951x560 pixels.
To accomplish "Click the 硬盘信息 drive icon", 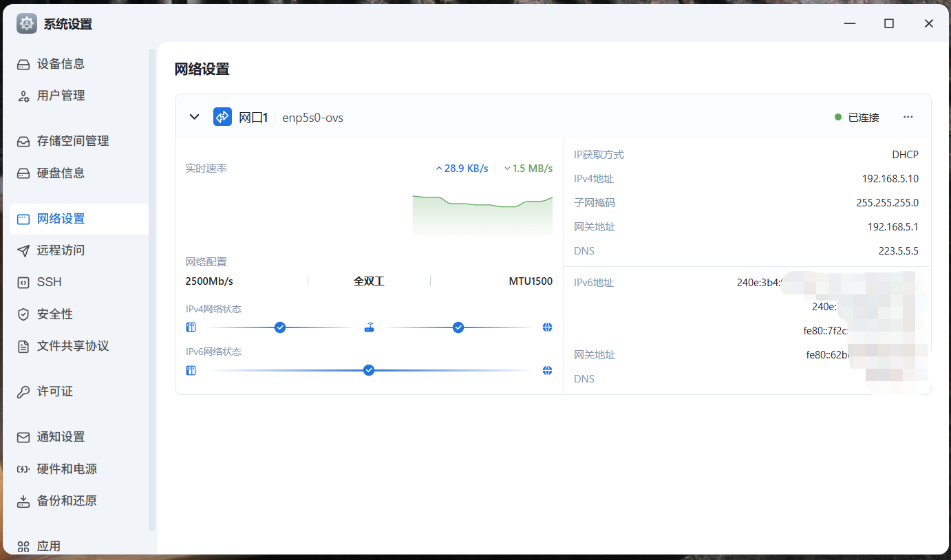I will coord(24,173).
